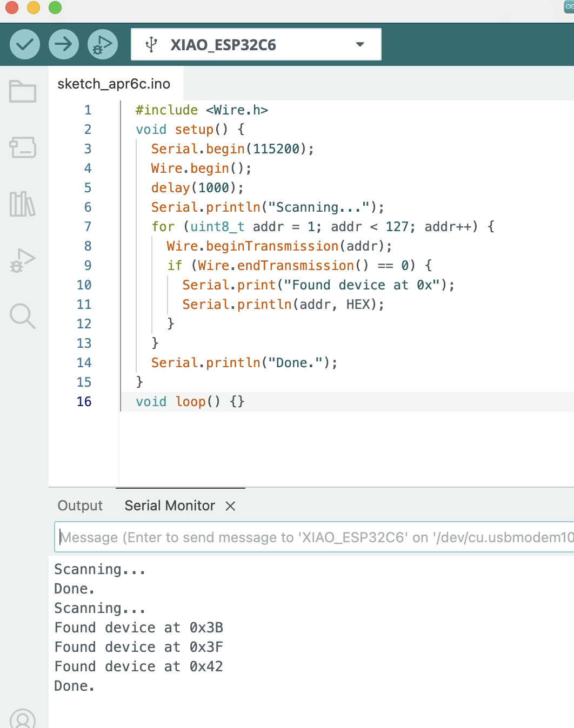Click the Message field to send serial data
Screen dimensions: 574x728
(x=270, y=537)
